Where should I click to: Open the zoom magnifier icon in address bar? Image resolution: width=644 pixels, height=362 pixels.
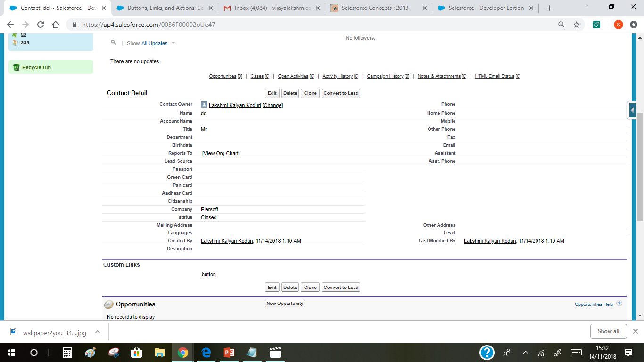pos(561,25)
